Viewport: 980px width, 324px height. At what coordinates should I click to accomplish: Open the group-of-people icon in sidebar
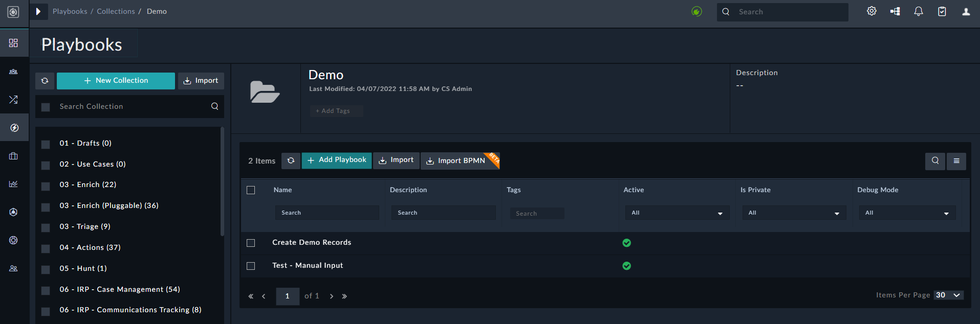pos(13,72)
